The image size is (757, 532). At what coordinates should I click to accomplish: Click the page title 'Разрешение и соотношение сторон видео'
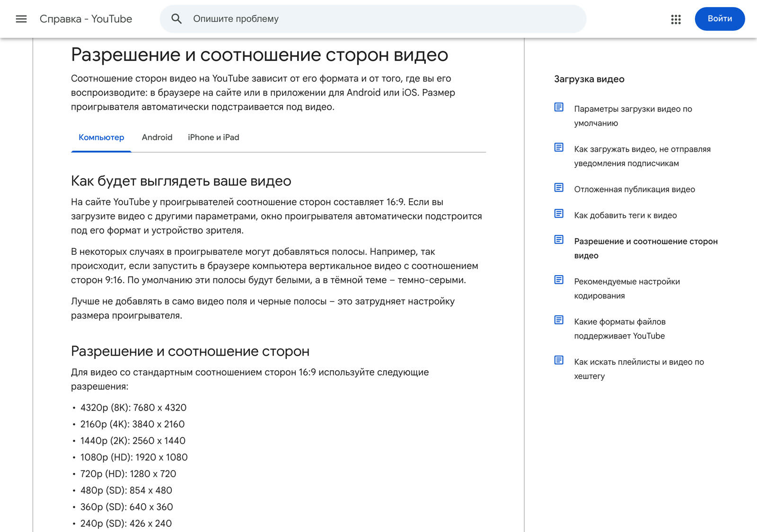tap(259, 55)
